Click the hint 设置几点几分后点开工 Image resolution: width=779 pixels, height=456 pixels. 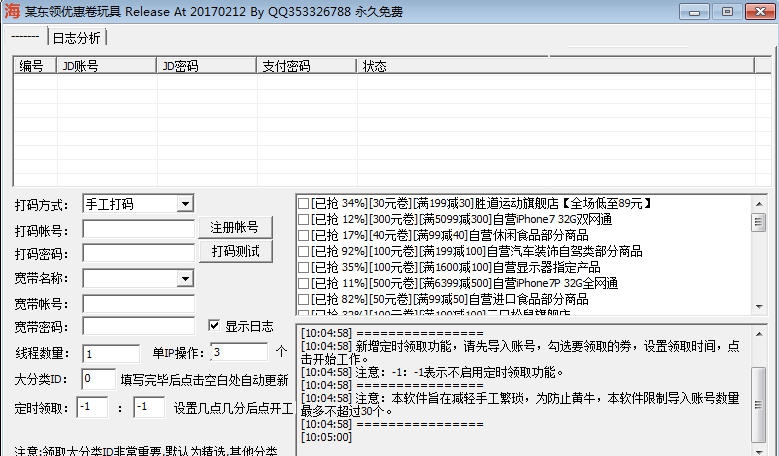point(234,408)
